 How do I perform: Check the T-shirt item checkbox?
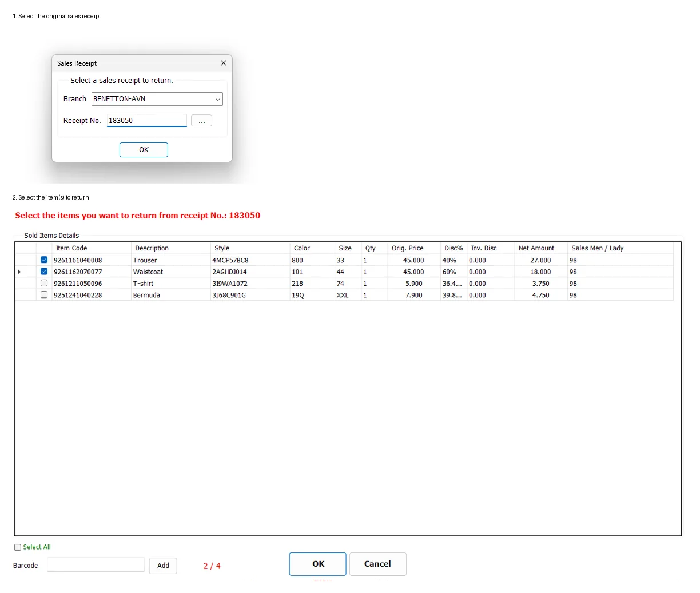(44, 283)
